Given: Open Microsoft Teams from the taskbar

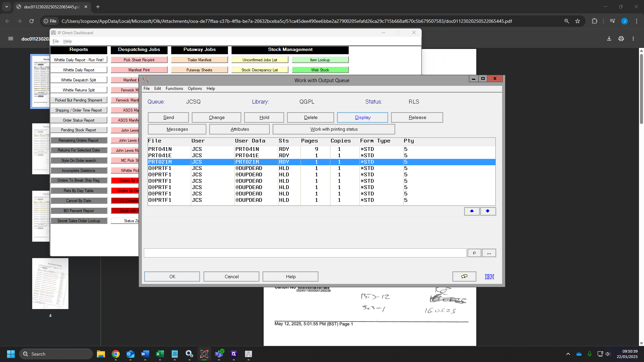Looking at the screenshot, I should point(219,354).
